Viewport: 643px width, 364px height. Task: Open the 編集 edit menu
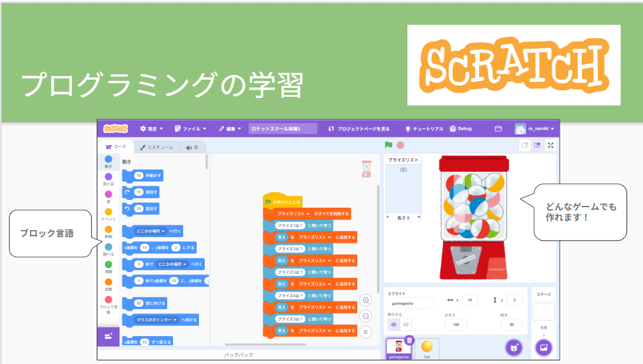[230, 129]
